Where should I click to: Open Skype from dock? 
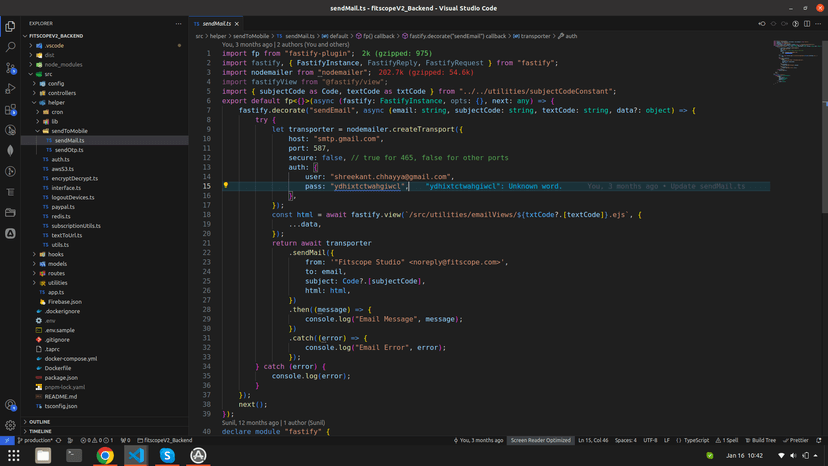click(167, 455)
